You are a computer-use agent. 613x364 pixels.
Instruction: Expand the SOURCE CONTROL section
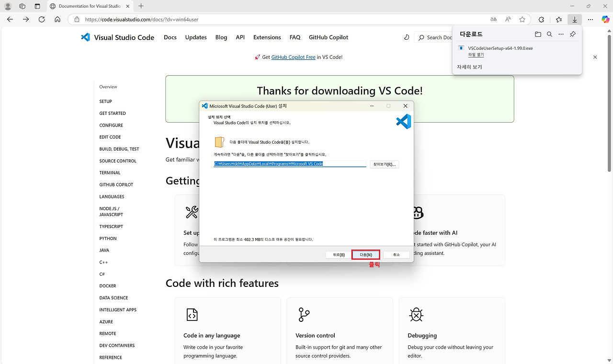(118, 161)
